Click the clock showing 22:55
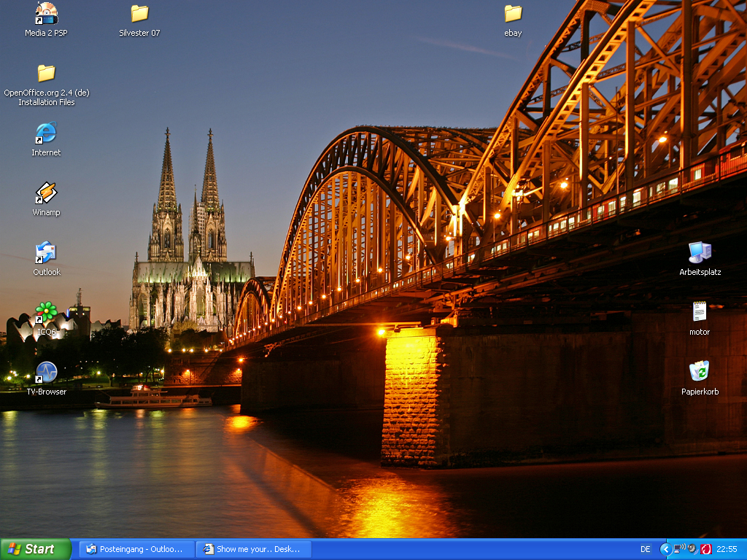 tap(727, 549)
